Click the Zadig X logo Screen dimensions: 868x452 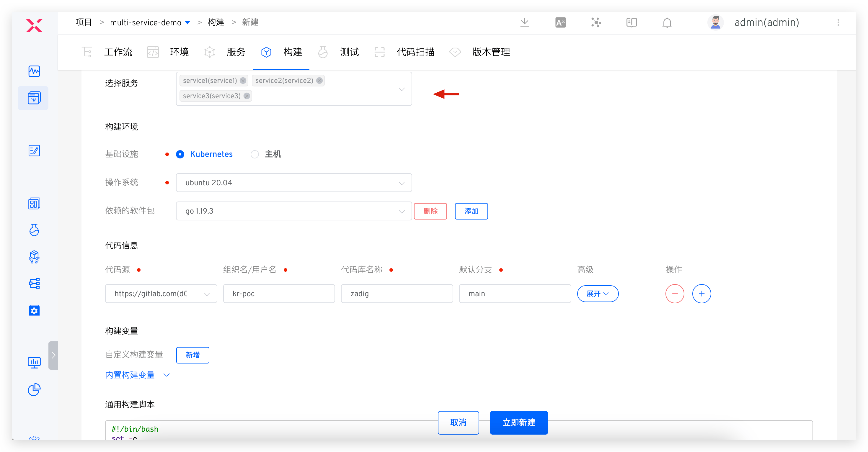34,26
